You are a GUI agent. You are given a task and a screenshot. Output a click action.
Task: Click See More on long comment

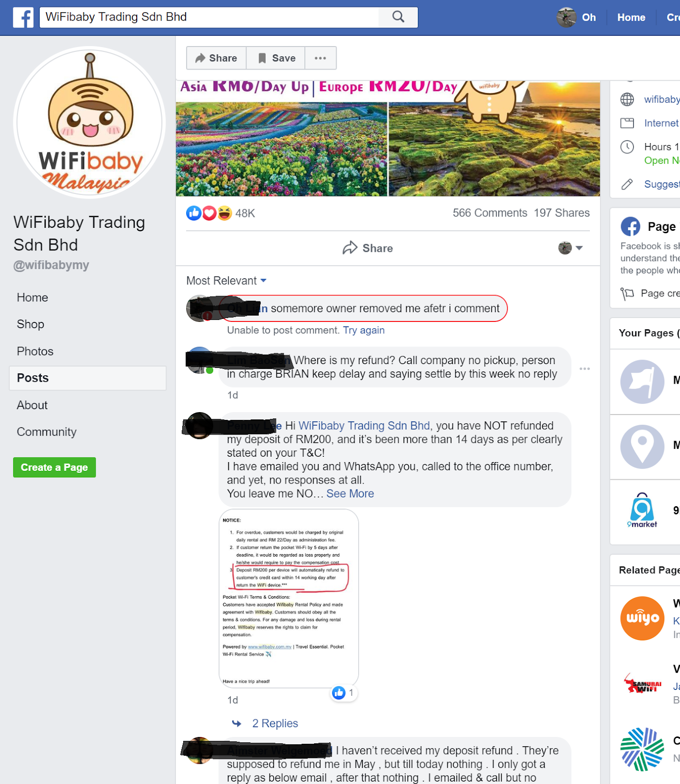(x=350, y=493)
